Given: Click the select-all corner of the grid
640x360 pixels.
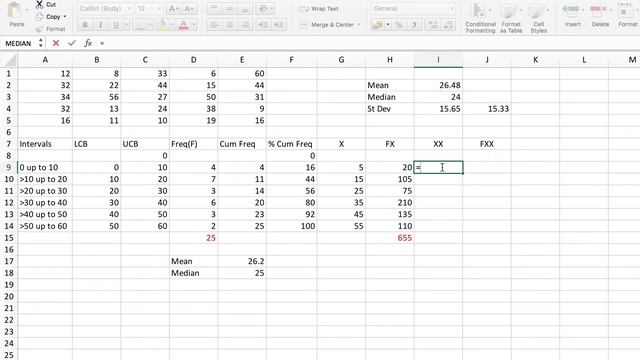Looking at the screenshot, I should click(x=9, y=60).
